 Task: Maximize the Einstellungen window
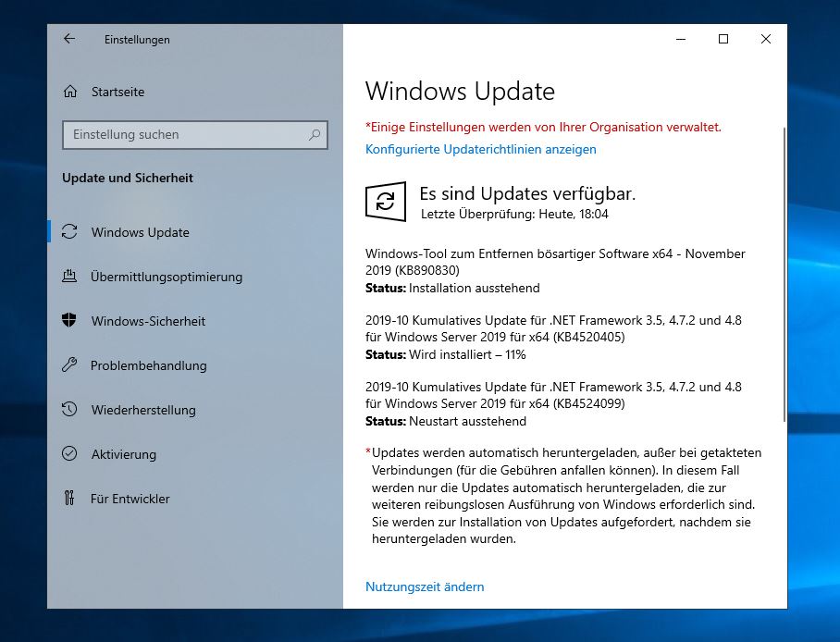723,39
